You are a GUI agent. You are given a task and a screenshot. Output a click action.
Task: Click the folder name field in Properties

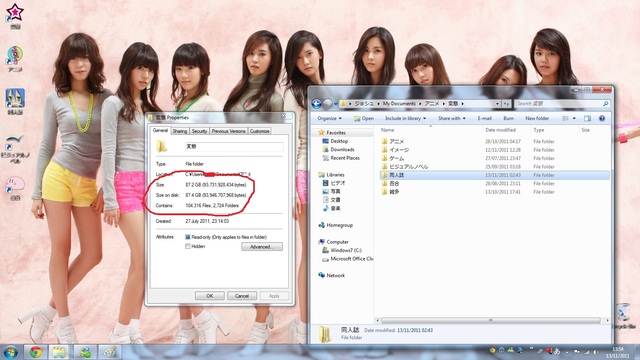[x=234, y=147]
